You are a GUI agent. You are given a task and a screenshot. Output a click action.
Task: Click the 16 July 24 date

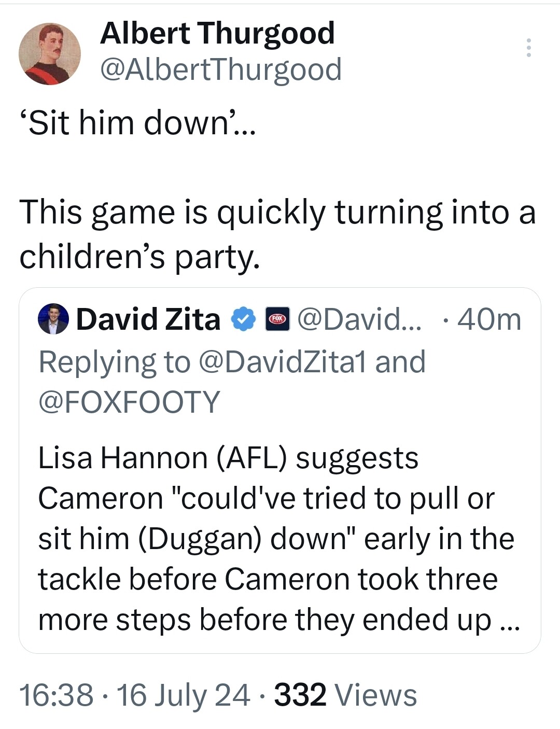184,695
